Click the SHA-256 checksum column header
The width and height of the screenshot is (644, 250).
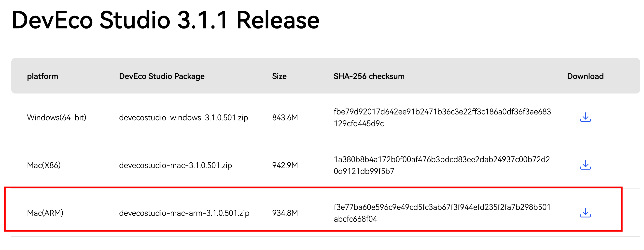(369, 76)
